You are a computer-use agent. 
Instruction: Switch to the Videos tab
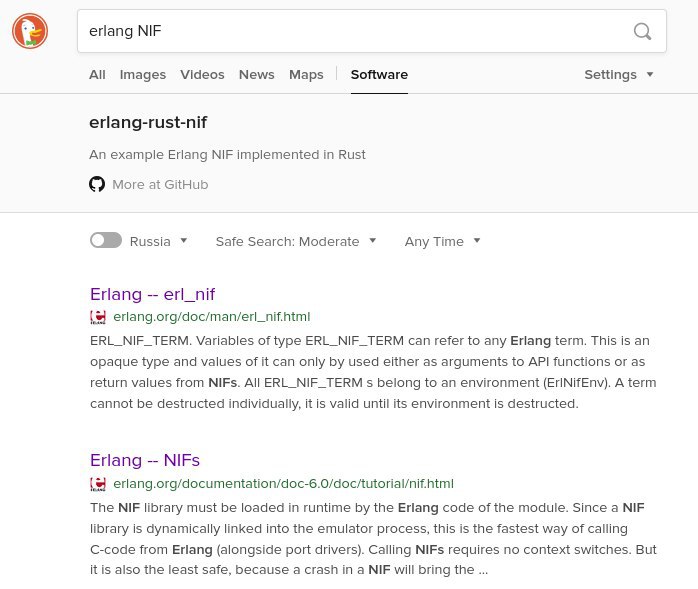click(x=202, y=74)
